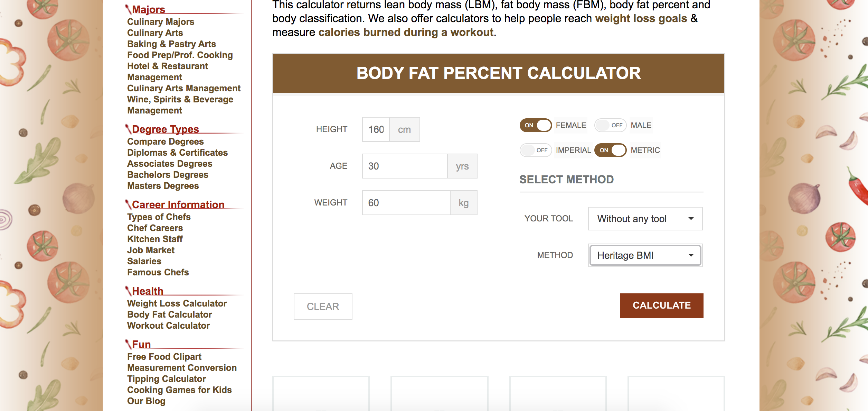Click the Weight input field
Screen dimensions: 868x411
pyautogui.click(x=406, y=203)
